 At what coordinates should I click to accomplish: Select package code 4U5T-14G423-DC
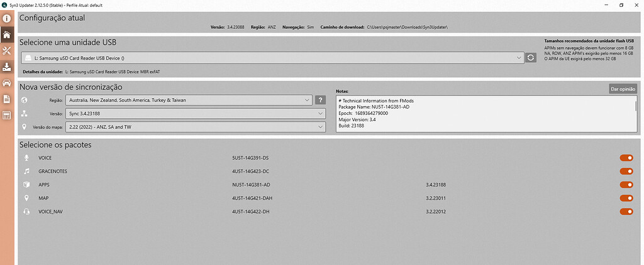coord(250,171)
